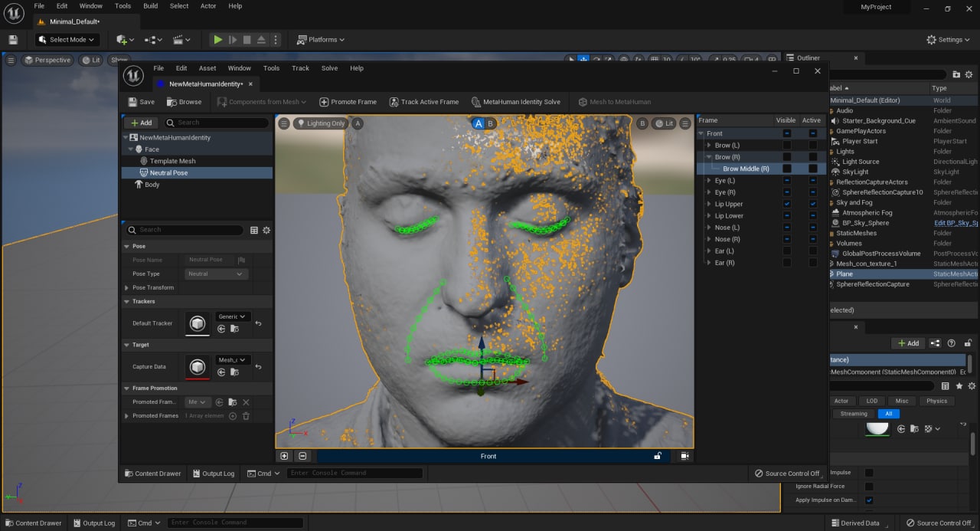Toggle Visible checkbox for Front frame

click(x=787, y=133)
